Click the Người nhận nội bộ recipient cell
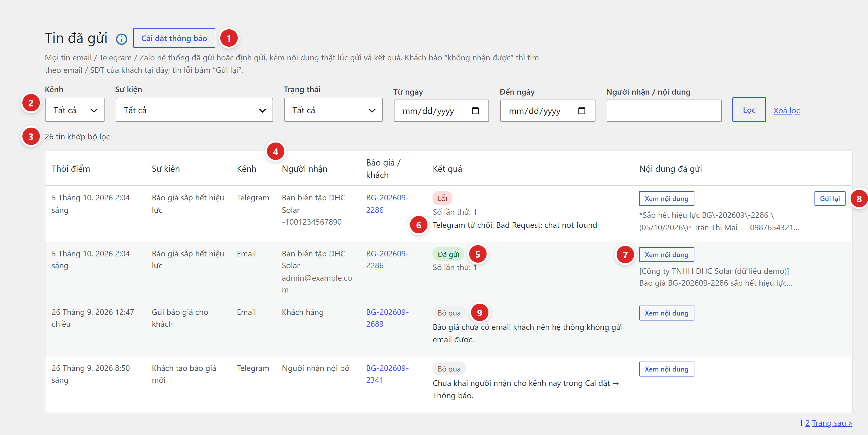Screen dimensions: 868x435 [x=315, y=368]
